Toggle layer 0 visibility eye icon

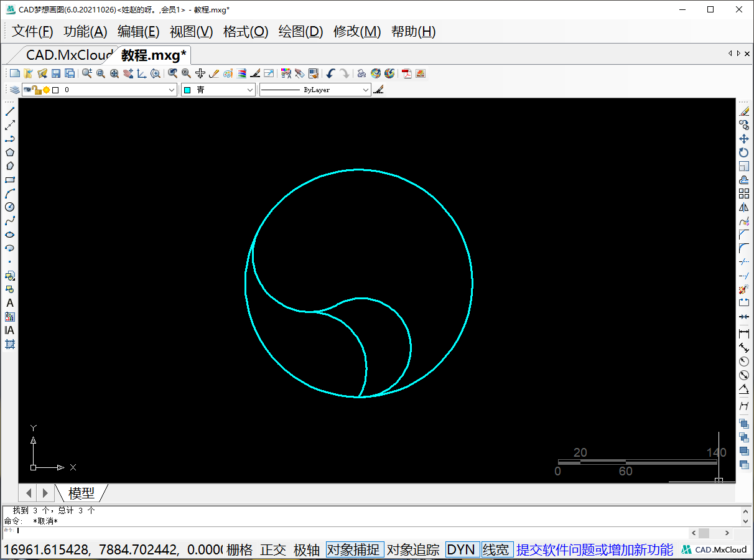(x=27, y=90)
